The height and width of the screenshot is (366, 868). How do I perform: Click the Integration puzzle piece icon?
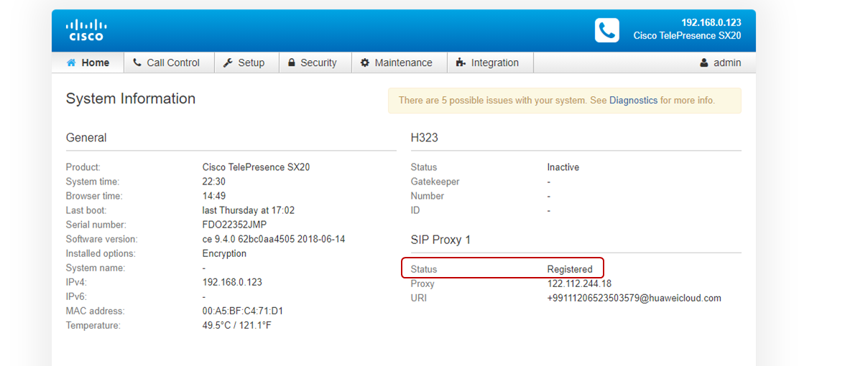[461, 63]
